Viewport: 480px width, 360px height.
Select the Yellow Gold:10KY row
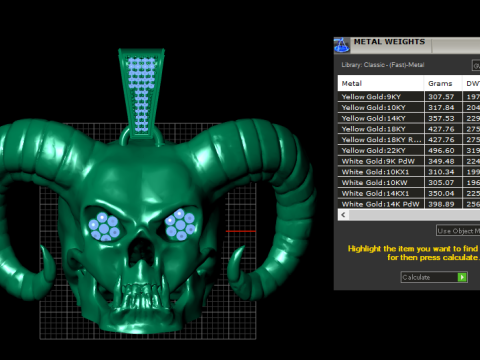(409, 107)
